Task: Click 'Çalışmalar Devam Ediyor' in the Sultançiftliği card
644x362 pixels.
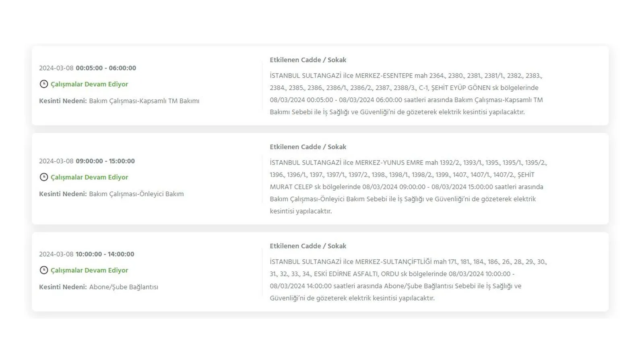Action: tap(89, 270)
